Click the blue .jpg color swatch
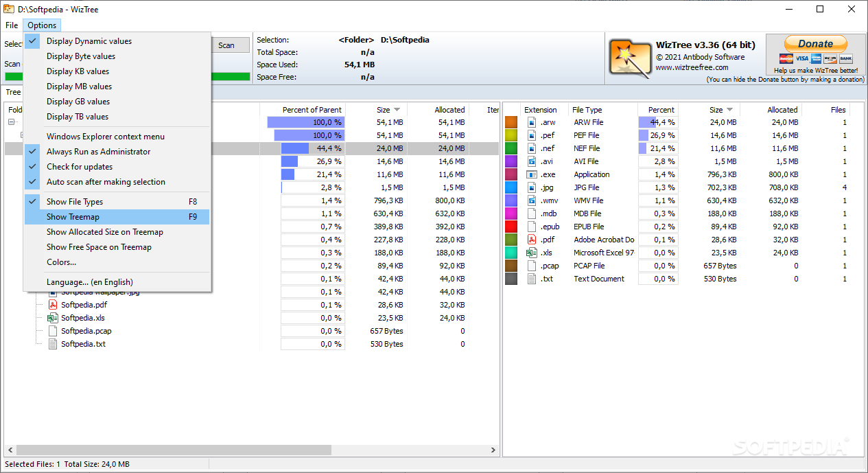This screenshot has height=473, width=868. click(x=511, y=187)
